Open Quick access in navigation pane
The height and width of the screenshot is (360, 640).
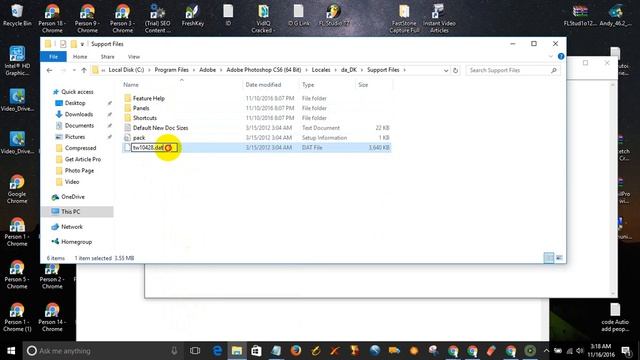tap(77, 92)
